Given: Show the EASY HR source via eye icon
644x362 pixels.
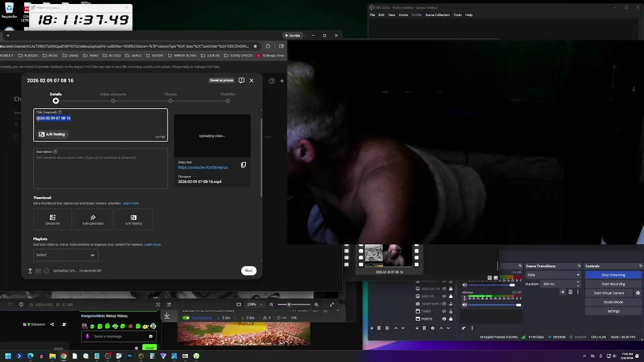Looking at the screenshot, I should point(444,296).
